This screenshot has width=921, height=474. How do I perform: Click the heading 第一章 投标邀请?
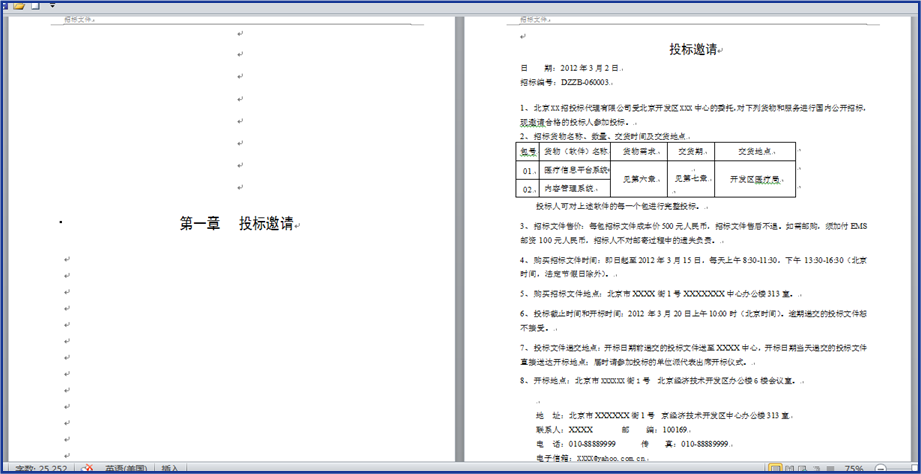click(x=236, y=223)
